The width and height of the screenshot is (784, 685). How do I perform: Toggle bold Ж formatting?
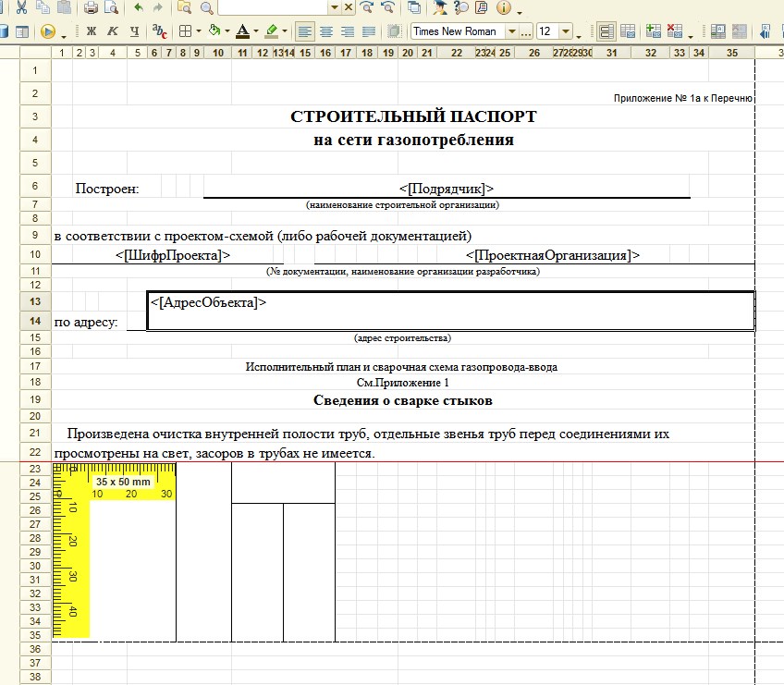coord(91,31)
